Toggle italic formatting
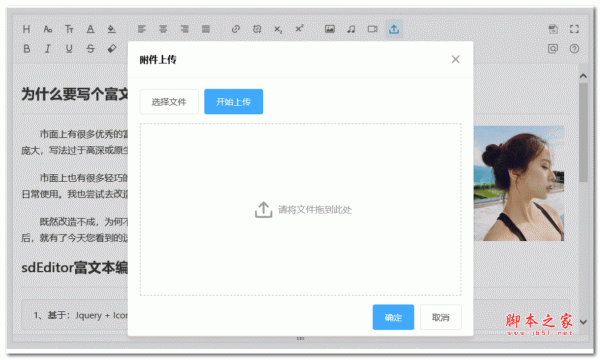 point(47,49)
